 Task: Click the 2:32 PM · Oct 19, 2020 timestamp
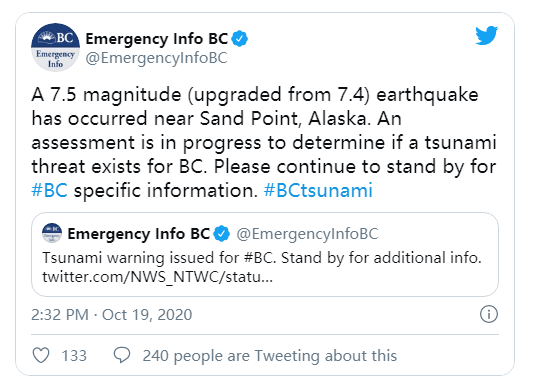111,315
